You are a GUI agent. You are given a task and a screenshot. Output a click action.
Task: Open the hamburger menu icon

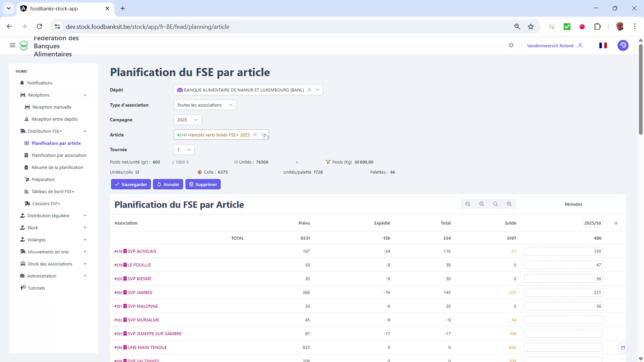coord(12,45)
